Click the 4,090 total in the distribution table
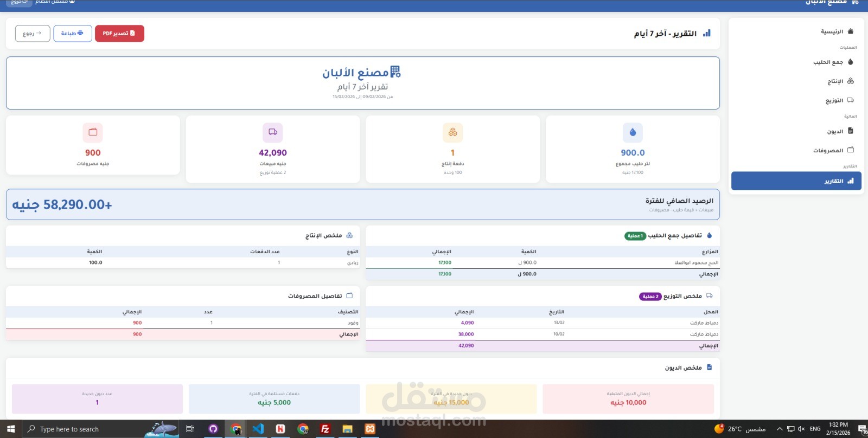 (x=467, y=323)
